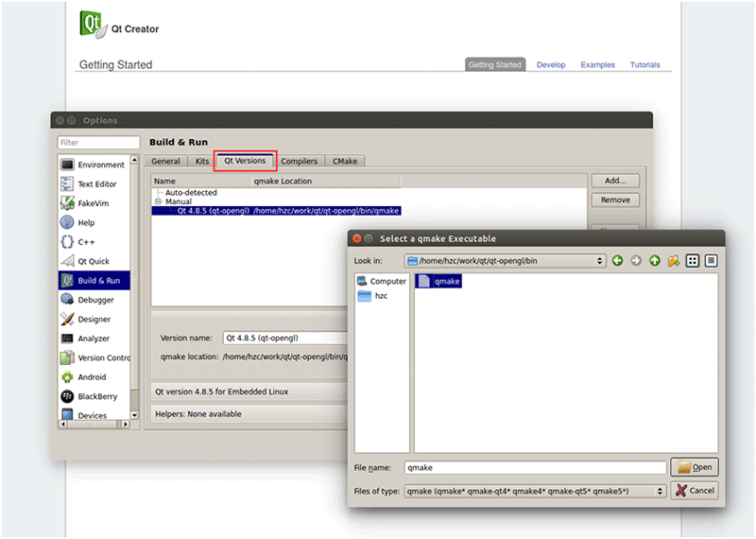Screen dimensions: 756x539
Task: Select FakeVim options category
Action: 94,203
